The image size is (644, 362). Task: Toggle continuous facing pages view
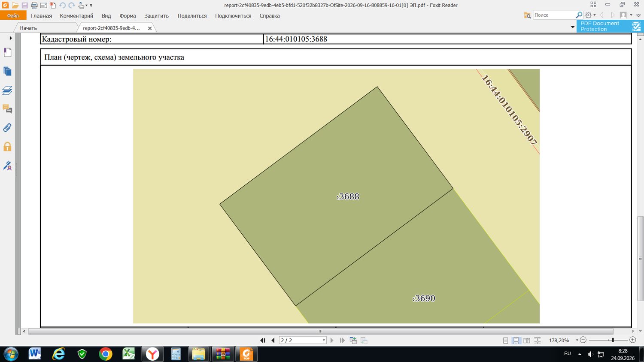click(538, 341)
